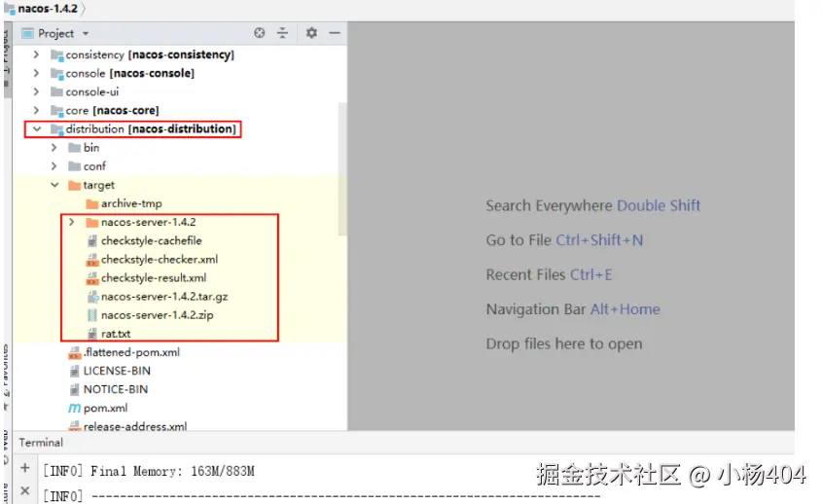Screen dimensions: 822x504
Task: Select rat.txt file name
Action: (116, 334)
